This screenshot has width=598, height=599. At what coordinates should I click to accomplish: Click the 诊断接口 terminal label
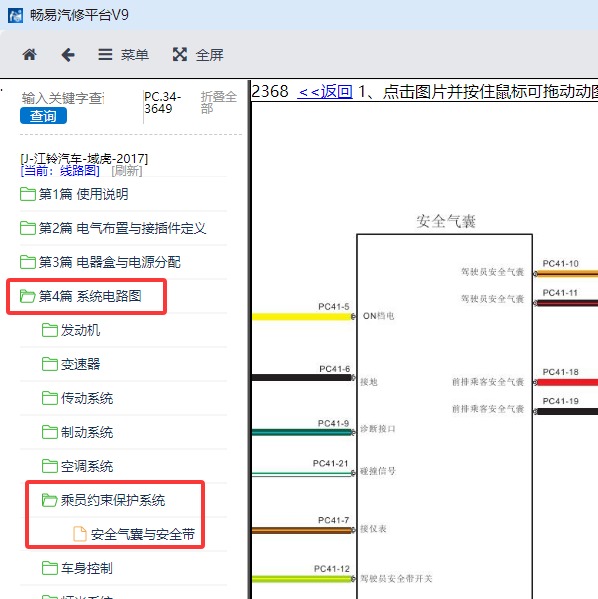coord(378,429)
